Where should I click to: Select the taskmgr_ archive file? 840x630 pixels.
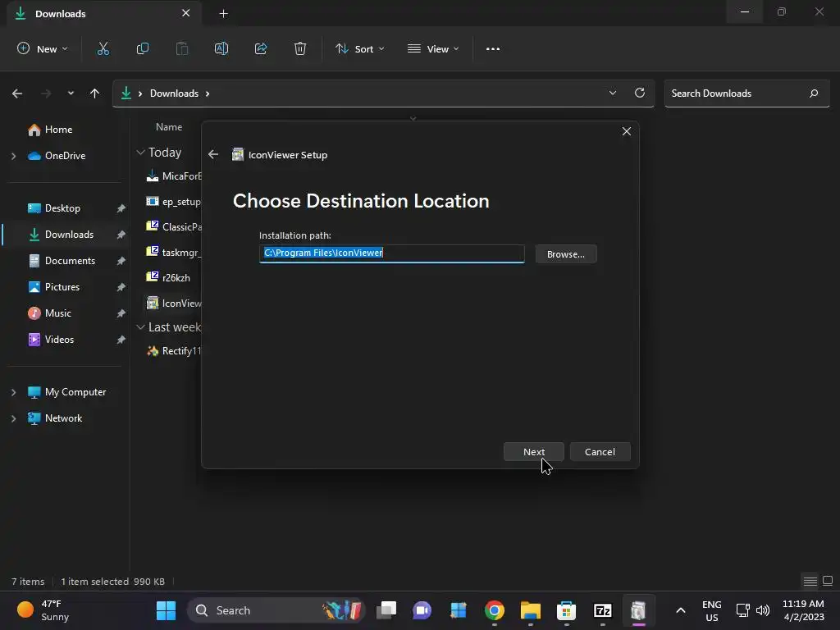[174, 253]
